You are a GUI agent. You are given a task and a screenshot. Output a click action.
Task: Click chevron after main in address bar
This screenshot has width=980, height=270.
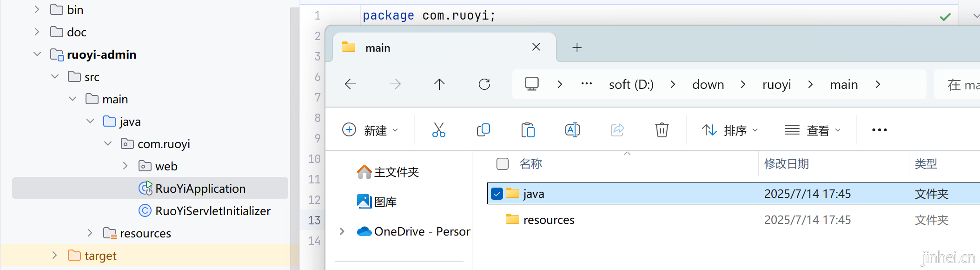point(878,84)
